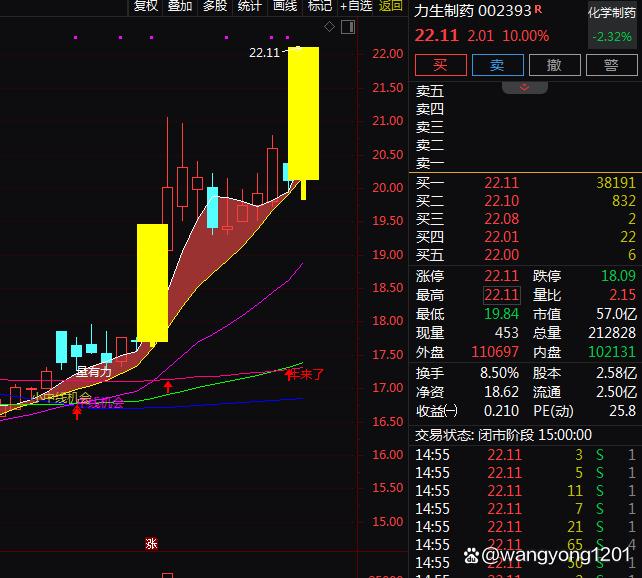
Task: Click the red arrow beside 车来了 signal
Action: coord(291,375)
